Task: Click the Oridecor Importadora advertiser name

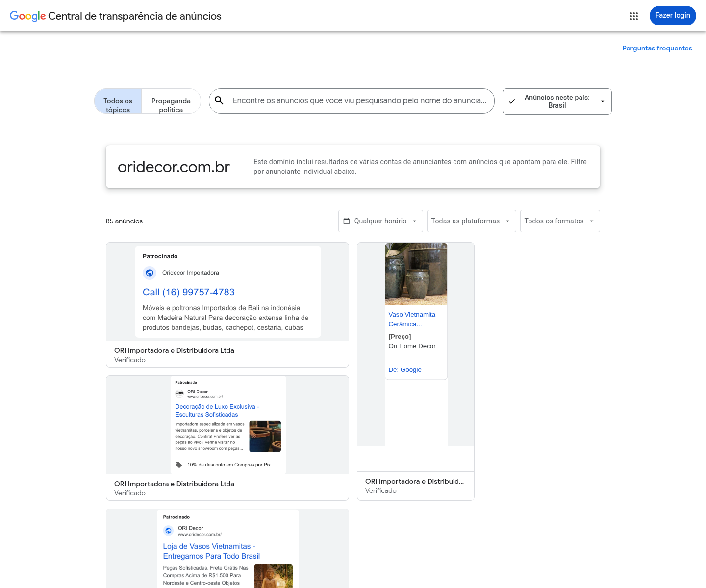Action: coord(191,273)
